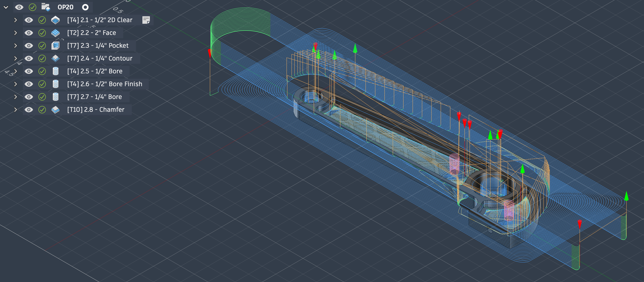Image resolution: width=644 pixels, height=282 pixels.
Task: Click the valid checkmark on 2.3 Pocket
Action: [42, 46]
